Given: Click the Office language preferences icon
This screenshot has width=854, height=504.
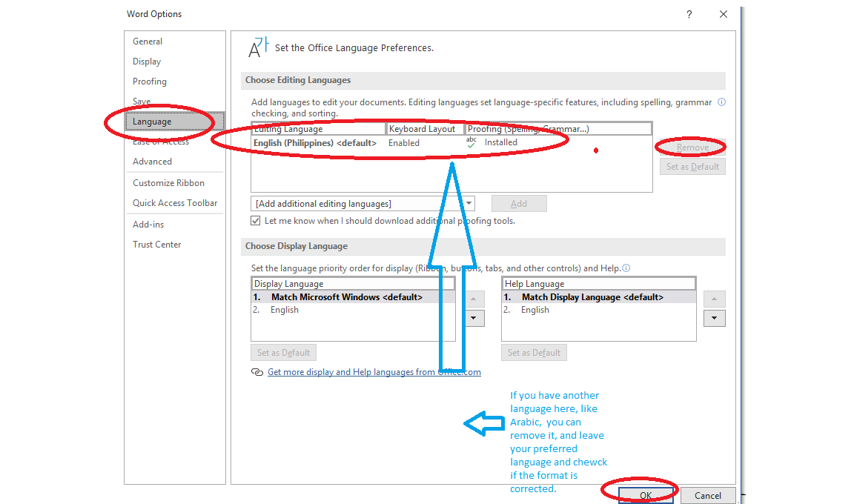Looking at the screenshot, I should [258, 47].
